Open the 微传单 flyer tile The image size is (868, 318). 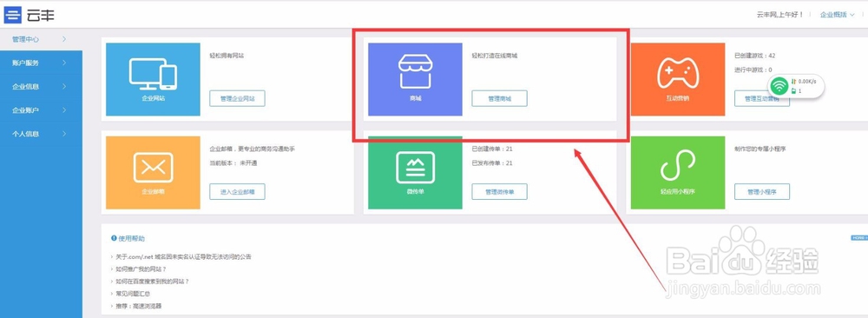pyautogui.click(x=415, y=172)
